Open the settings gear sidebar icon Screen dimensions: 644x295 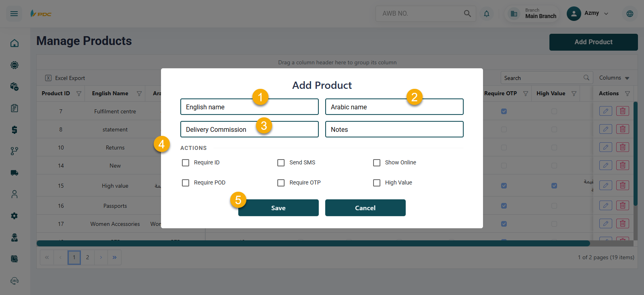click(14, 216)
